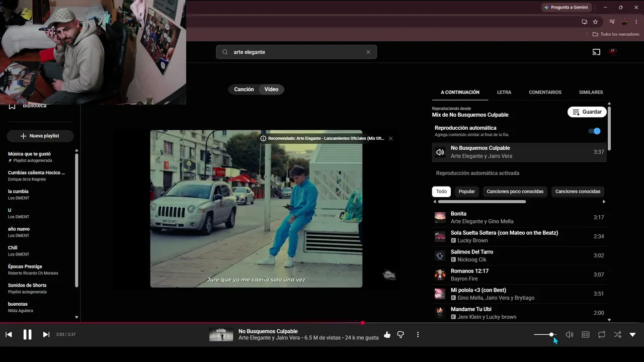Image resolution: width=644 pixels, height=362 pixels.
Task: Toggle Reproducción automática switch
Action: point(594,131)
